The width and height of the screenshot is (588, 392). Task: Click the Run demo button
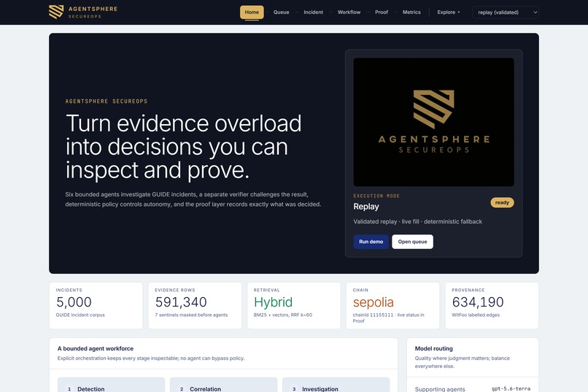[x=371, y=242]
